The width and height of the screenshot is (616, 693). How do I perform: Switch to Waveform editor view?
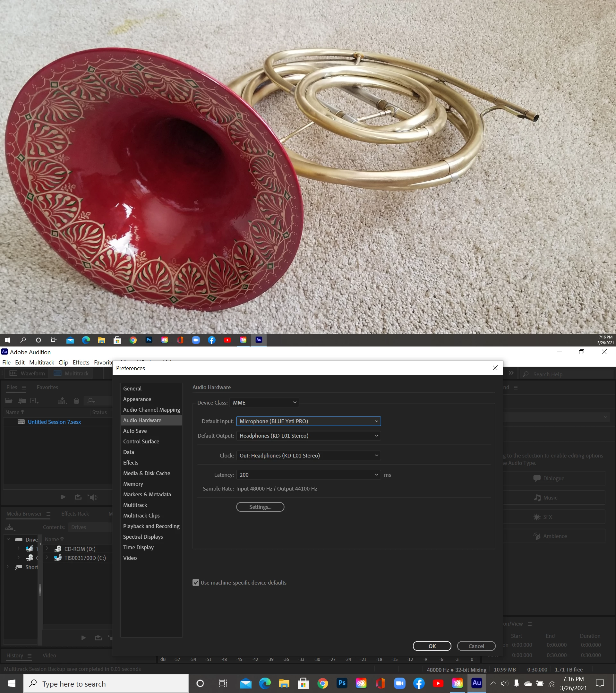(x=27, y=373)
